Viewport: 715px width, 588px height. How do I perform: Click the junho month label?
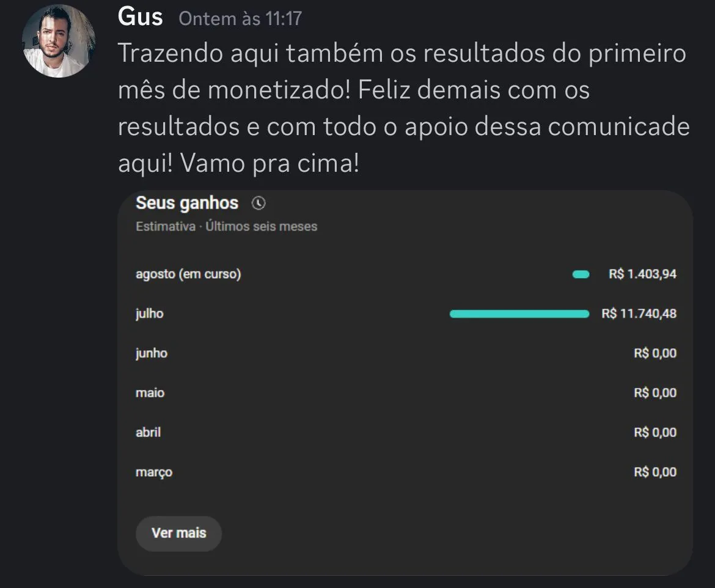pos(152,353)
